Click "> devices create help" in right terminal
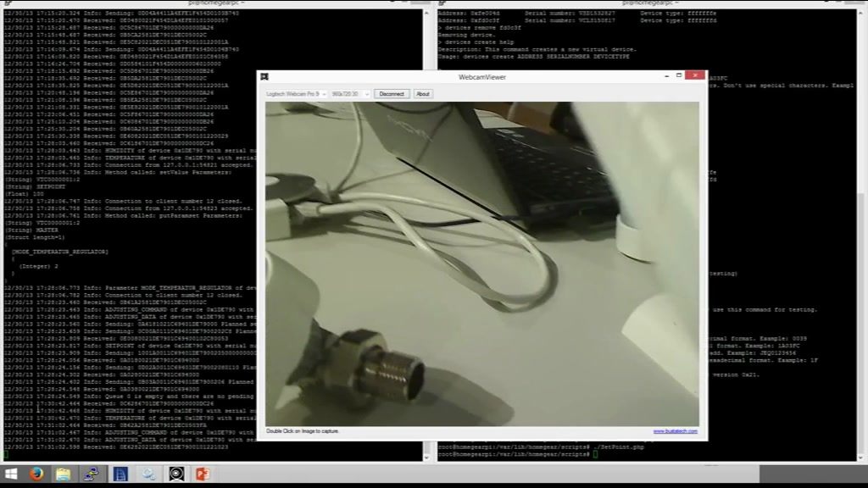868x488 pixels. [476, 42]
